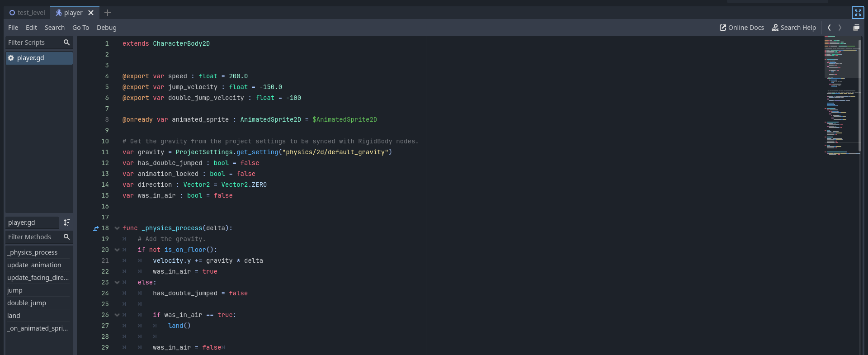Close the player tab
Viewport: 868px width, 355px height.
point(91,13)
